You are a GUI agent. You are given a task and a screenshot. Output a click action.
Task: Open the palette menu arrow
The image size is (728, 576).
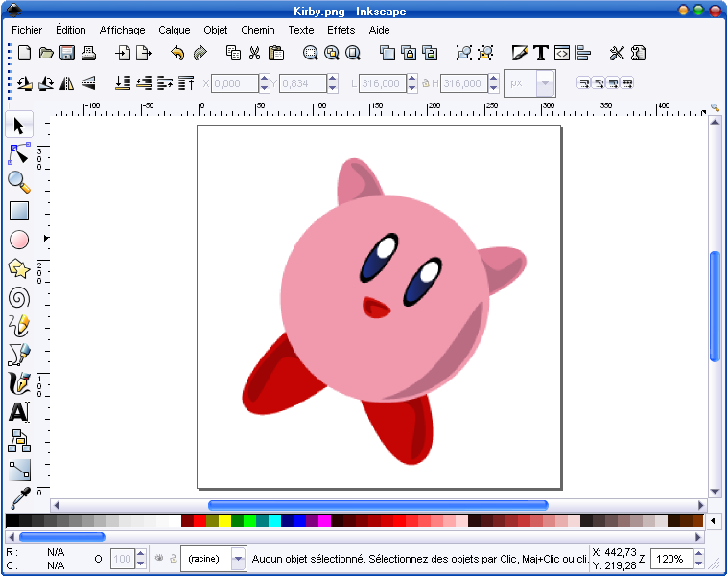(x=714, y=520)
